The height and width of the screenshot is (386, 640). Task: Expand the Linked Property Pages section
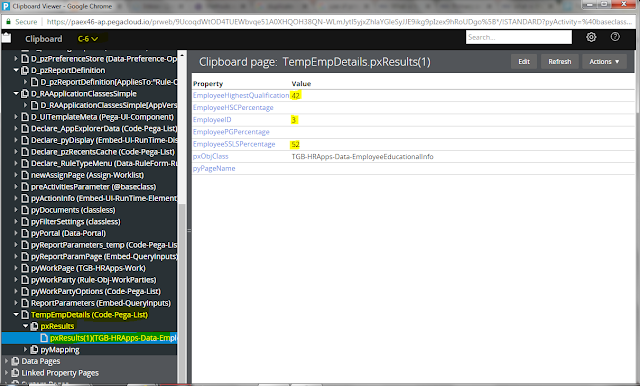(7, 373)
